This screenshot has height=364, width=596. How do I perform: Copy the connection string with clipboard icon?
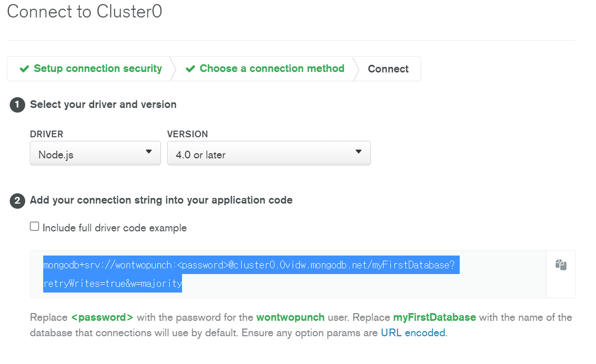pos(561,265)
